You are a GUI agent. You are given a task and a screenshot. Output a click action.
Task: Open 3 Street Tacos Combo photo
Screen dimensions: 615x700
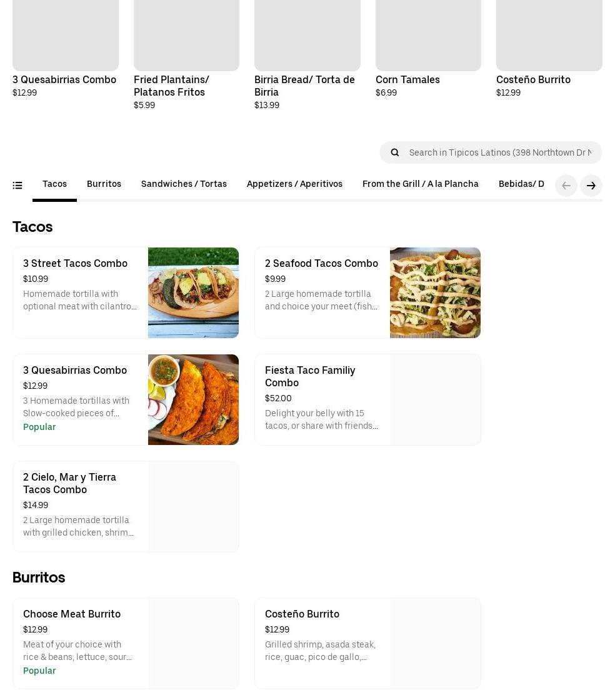[193, 293]
